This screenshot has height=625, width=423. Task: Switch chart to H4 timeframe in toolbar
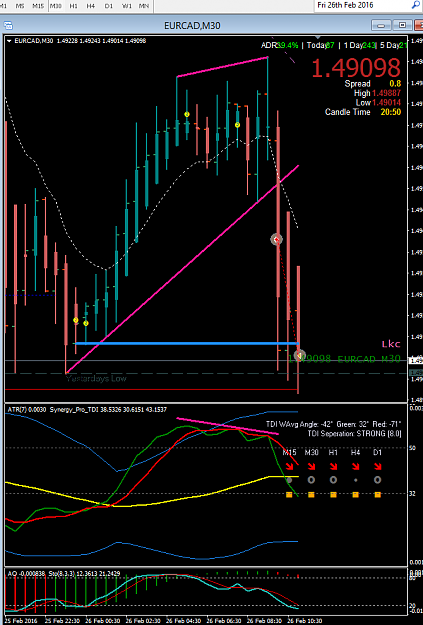point(91,6)
